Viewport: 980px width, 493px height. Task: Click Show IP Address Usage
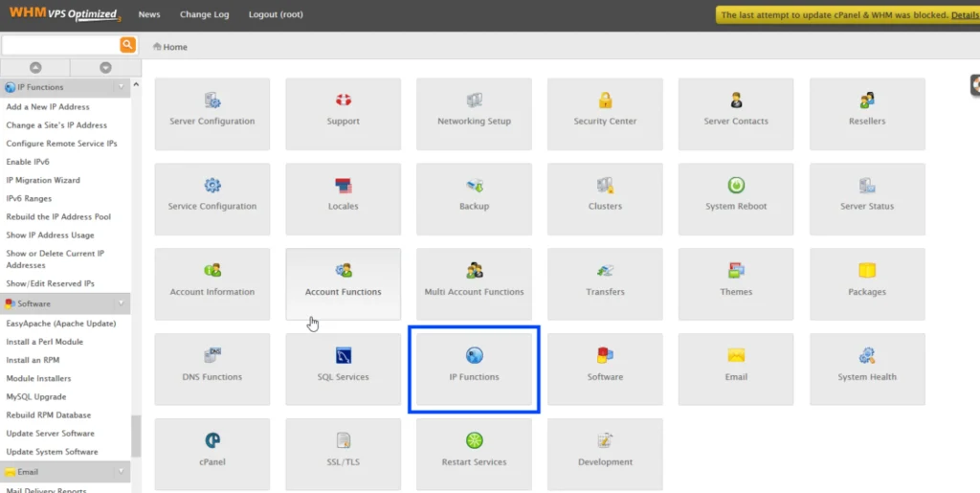(50, 235)
